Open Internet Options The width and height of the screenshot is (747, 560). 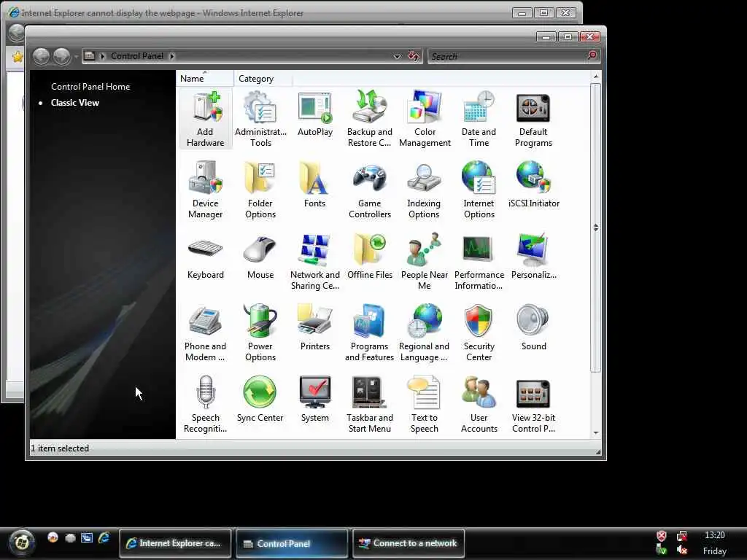point(479,190)
